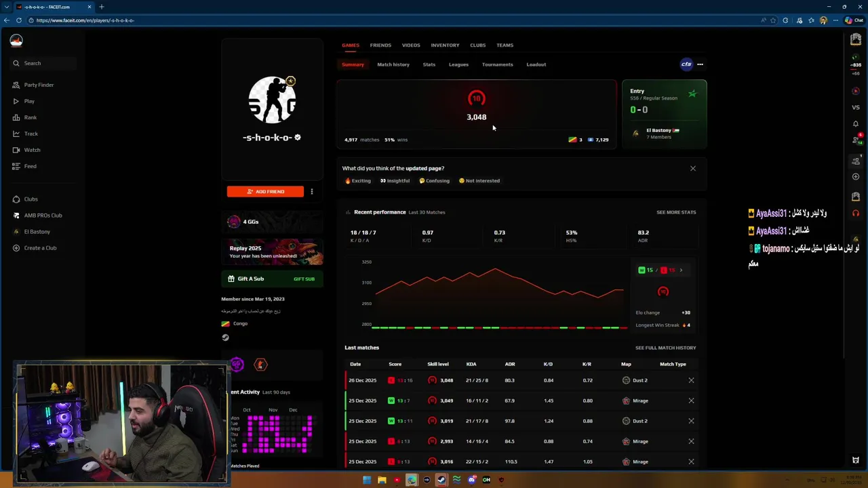Click the player avatar picture
Screen dimensions: 868x488
[272, 100]
